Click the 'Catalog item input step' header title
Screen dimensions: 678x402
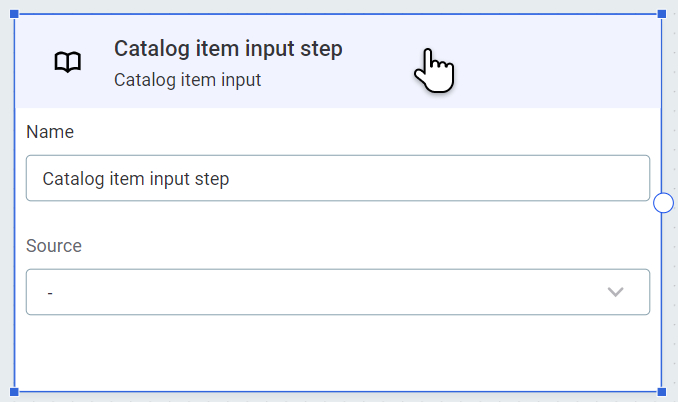click(x=228, y=48)
